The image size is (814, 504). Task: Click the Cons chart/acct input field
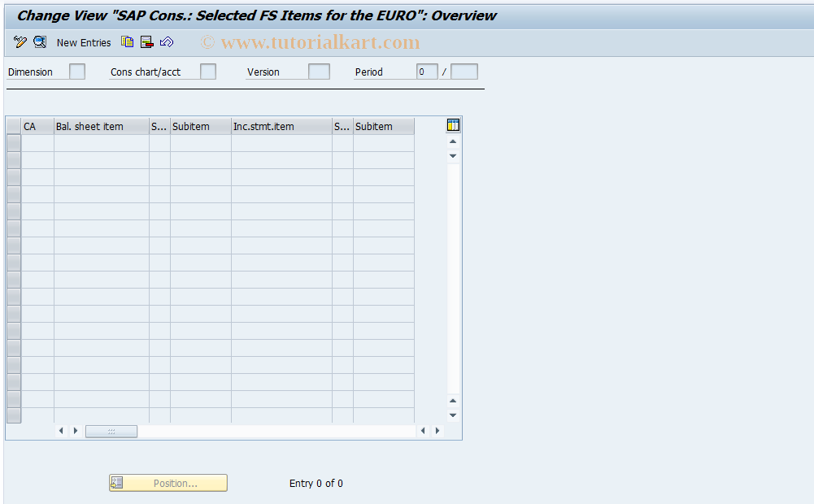(208, 72)
